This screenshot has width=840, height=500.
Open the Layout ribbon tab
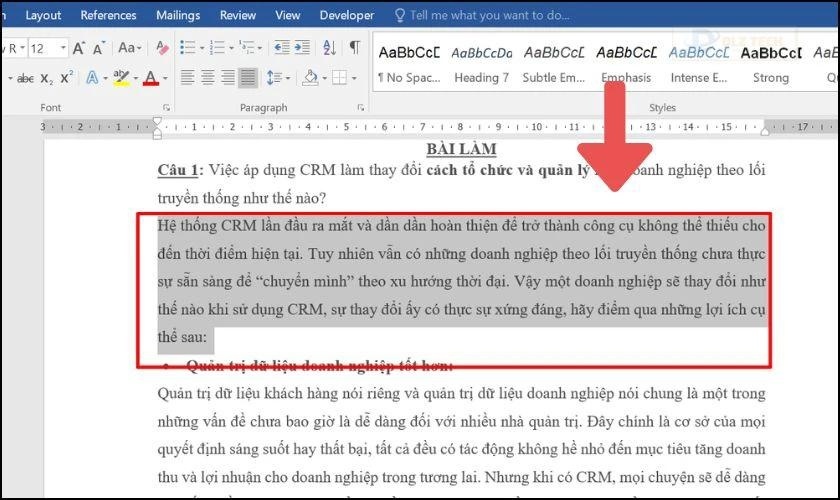[x=43, y=16]
